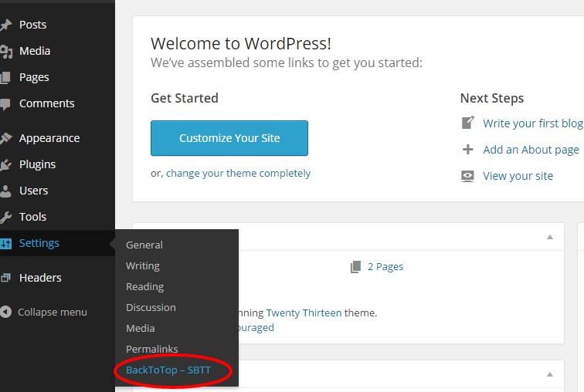Screen dimensions: 584x392
Task: Click the Headers menu icon
Action: pos(5,278)
